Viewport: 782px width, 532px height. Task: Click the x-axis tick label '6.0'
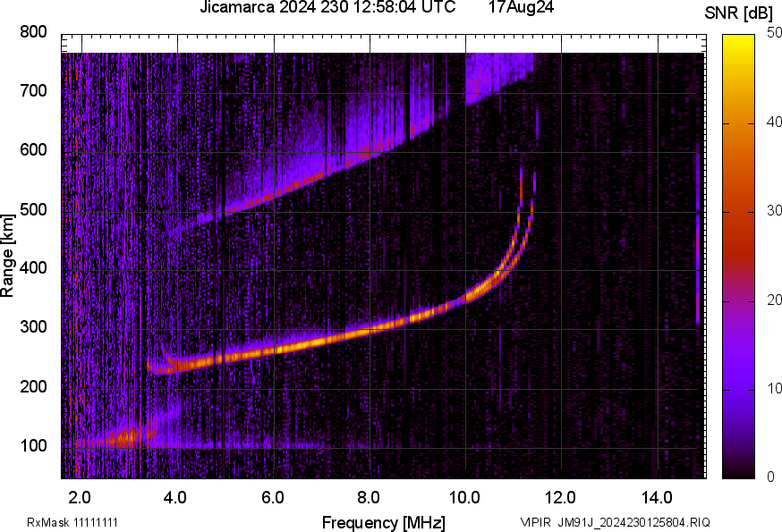[272, 498]
